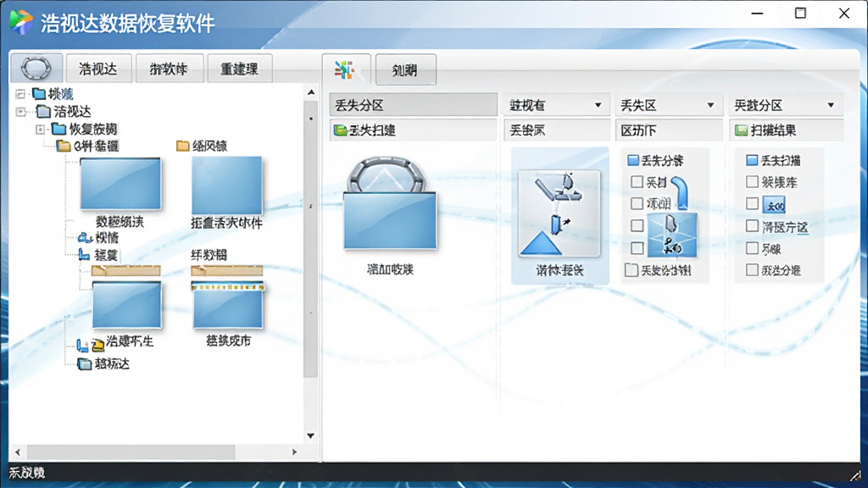Click the tree's vertical scrollbar up arrow
868x488 pixels.
tap(311, 92)
